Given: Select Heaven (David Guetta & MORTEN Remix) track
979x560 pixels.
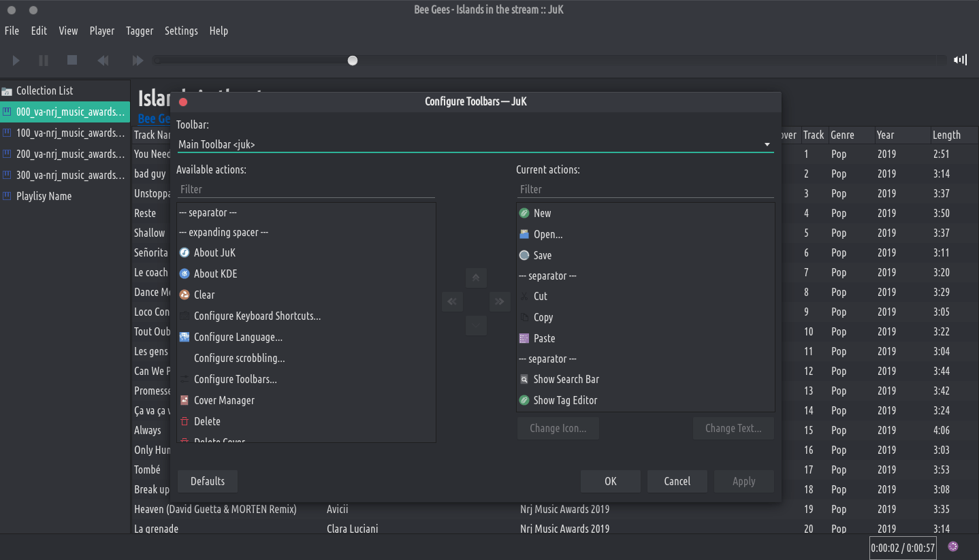Looking at the screenshot, I should [215, 509].
